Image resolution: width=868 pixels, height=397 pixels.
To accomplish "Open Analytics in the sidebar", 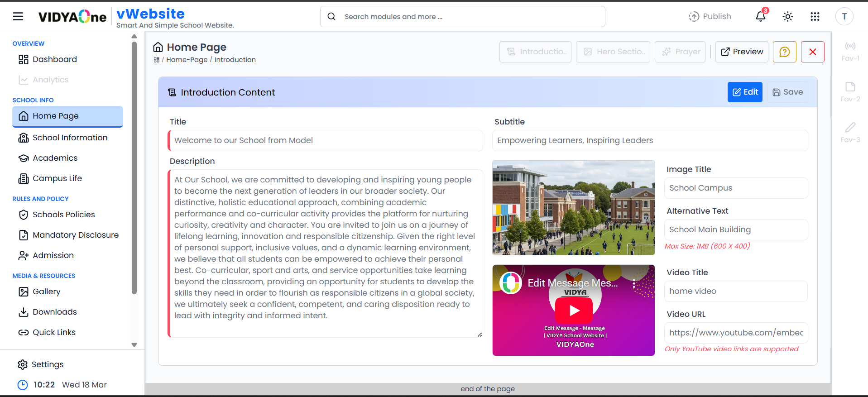I will 68,80.
